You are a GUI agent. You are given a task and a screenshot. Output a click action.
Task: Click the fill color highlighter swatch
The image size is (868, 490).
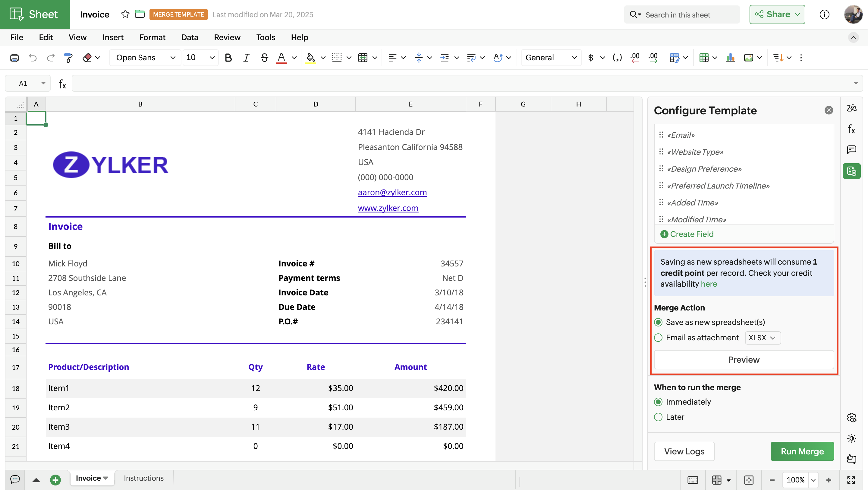(x=310, y=58)
